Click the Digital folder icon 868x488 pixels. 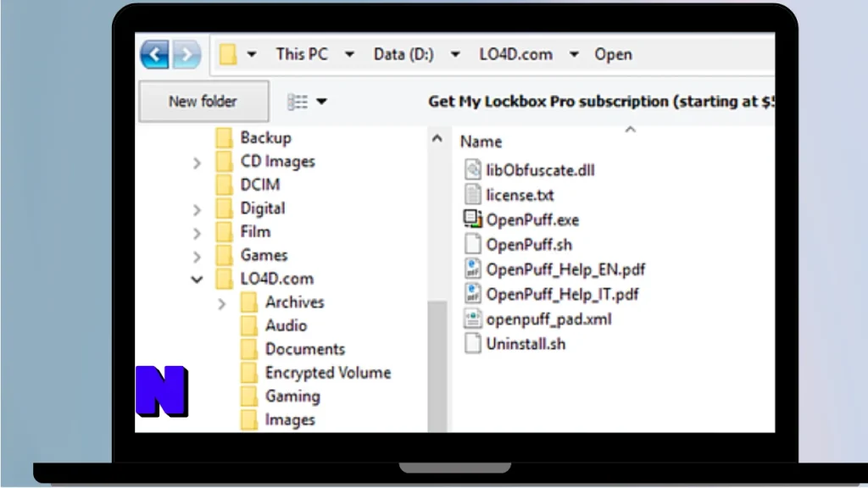pos(224,208)
